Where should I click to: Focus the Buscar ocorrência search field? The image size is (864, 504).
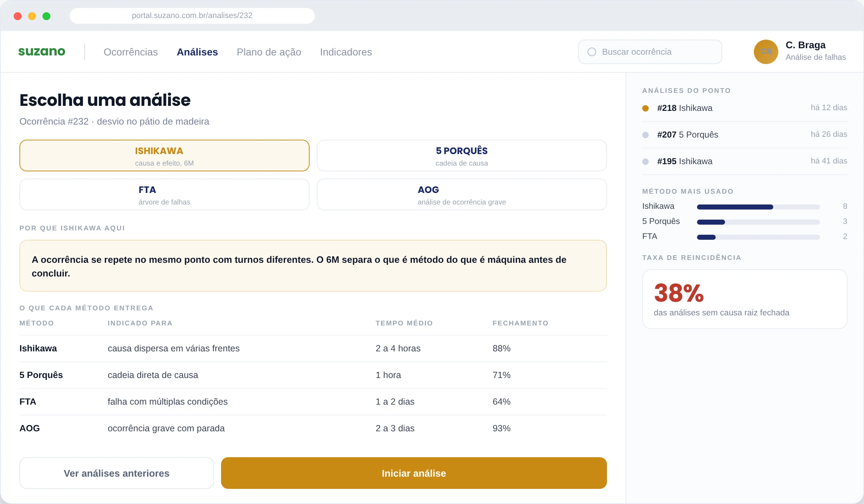click(x=650, y=52)
